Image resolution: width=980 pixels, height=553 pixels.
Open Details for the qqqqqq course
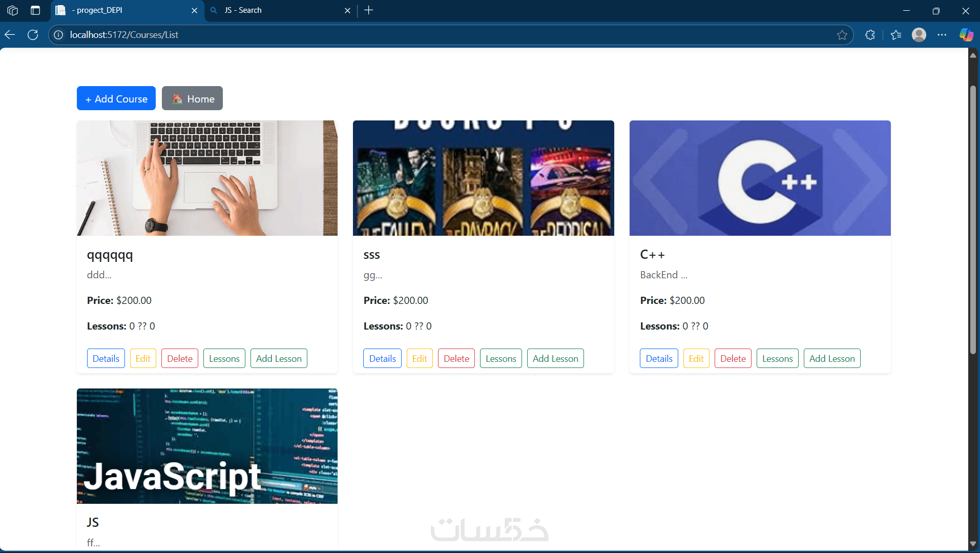click(x=106, y=358)
